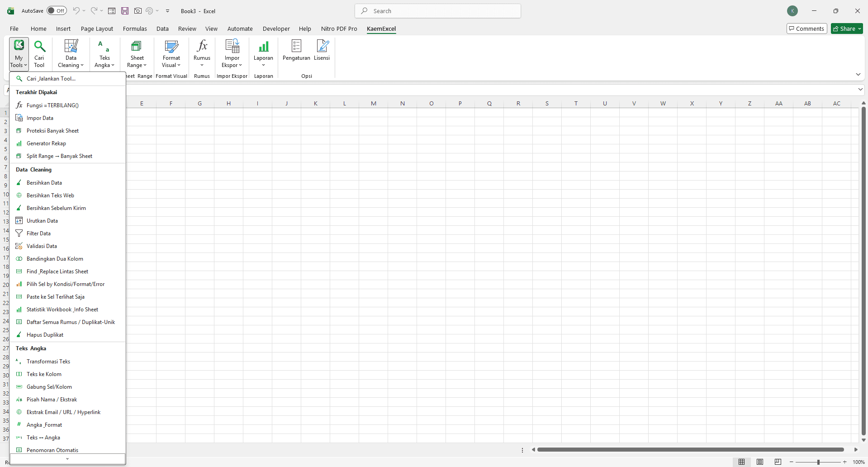Click the Search box in title bar

point(438,11)
